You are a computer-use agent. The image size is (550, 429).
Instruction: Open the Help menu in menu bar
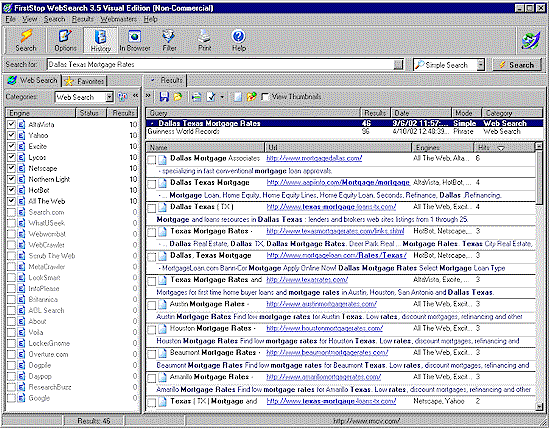point(150,19)
